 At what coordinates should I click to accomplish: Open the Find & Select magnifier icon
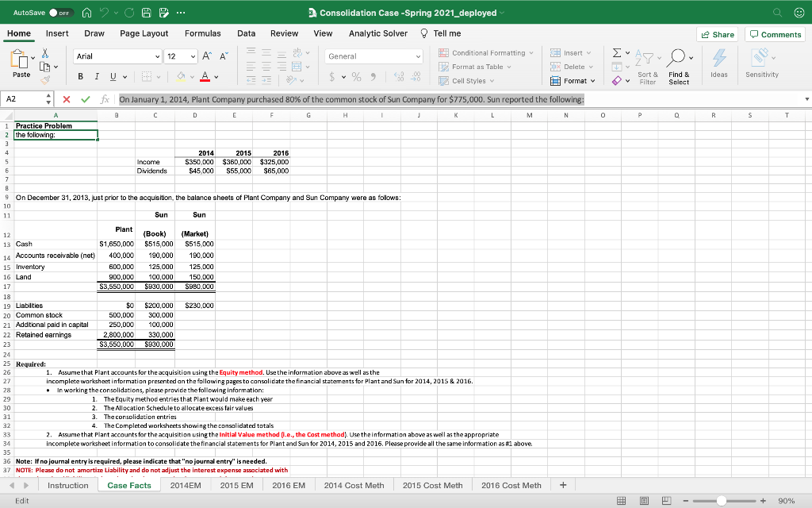tap(676, 56)
